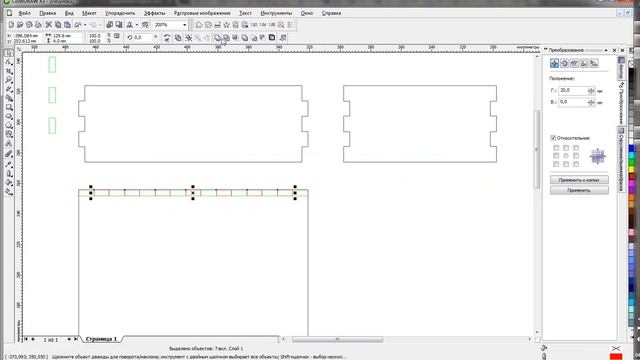The width and height of the screenshot is (640, 360).
Task: Select the Pick tool in toolbox
Action: pyautogui.click(x=9, y=53)
